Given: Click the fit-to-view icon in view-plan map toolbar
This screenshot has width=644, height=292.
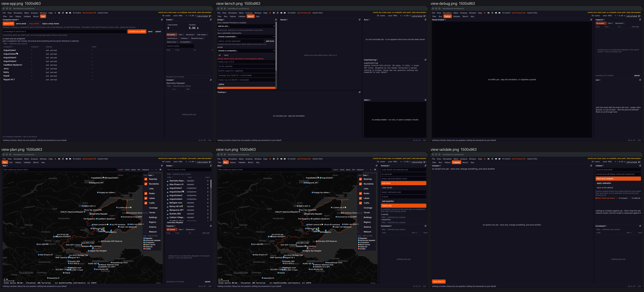Looking at the screenshot, I should pos(161,170).
